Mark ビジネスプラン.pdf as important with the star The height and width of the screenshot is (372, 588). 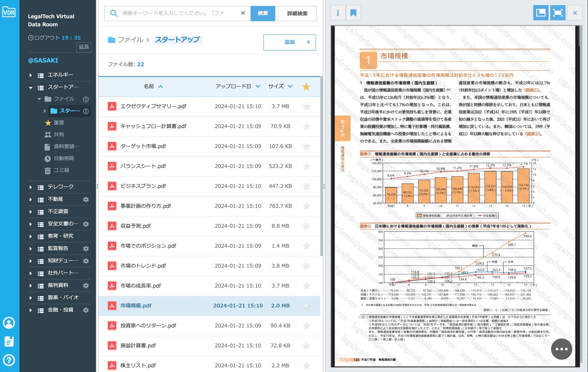306,186
